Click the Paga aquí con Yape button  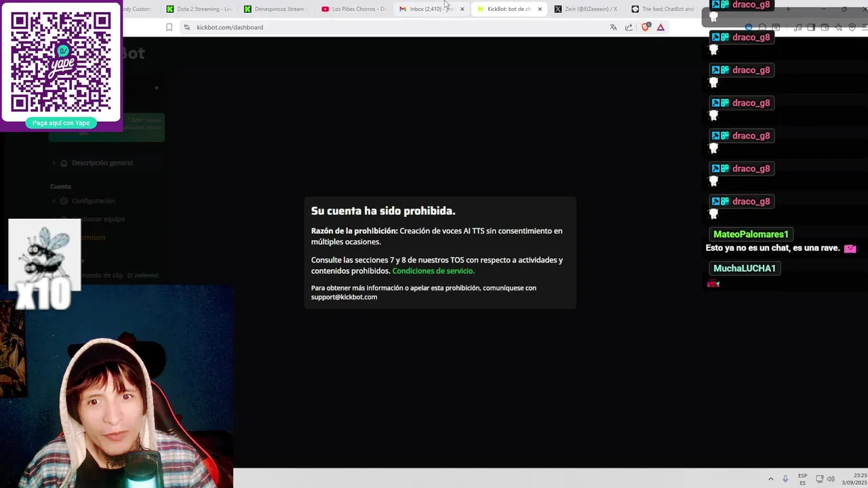(61, 123)
